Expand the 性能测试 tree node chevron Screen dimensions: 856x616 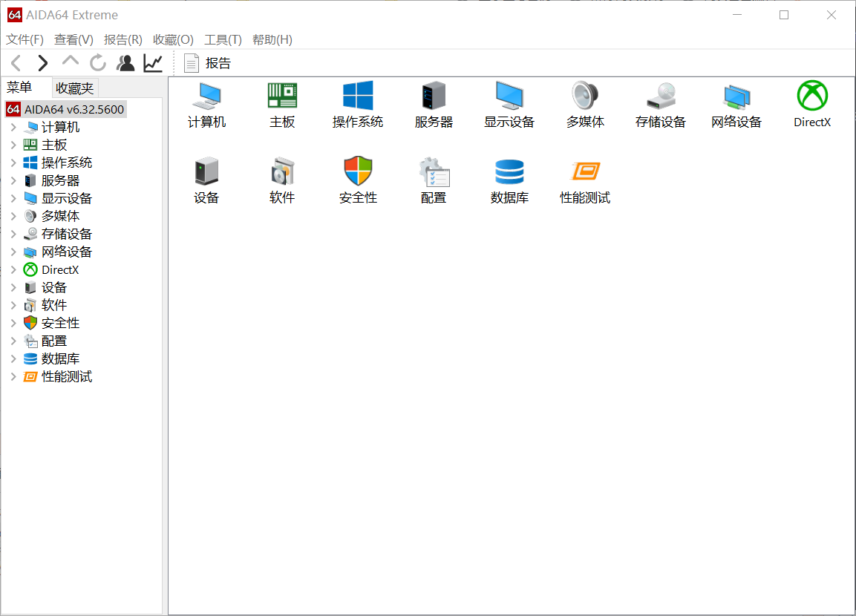click(x=13, y=376)
